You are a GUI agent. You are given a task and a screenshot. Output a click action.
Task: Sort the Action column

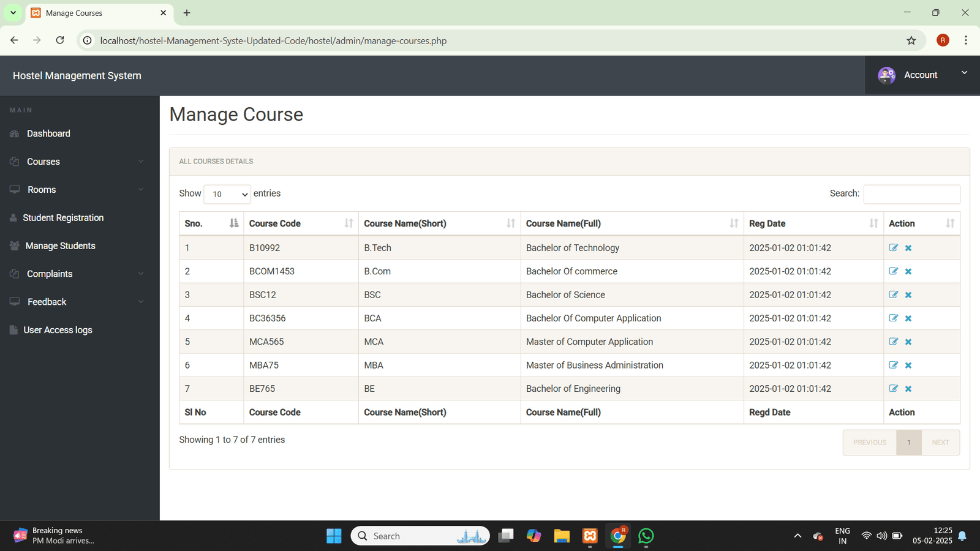(922, 223)
